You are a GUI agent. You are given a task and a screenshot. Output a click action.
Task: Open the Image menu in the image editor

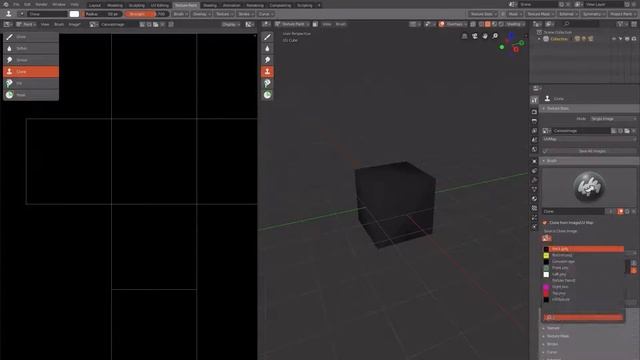point(74,24)
